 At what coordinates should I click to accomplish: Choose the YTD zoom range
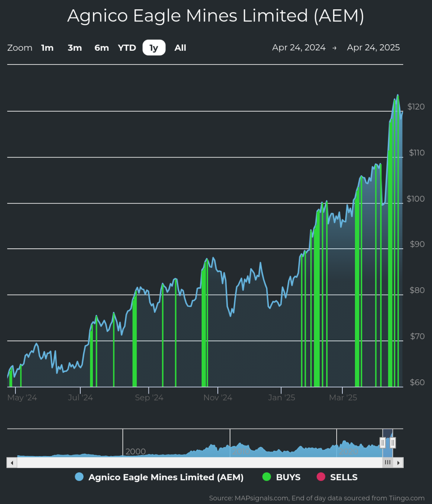pyautogui.click(x=127, y=48)
